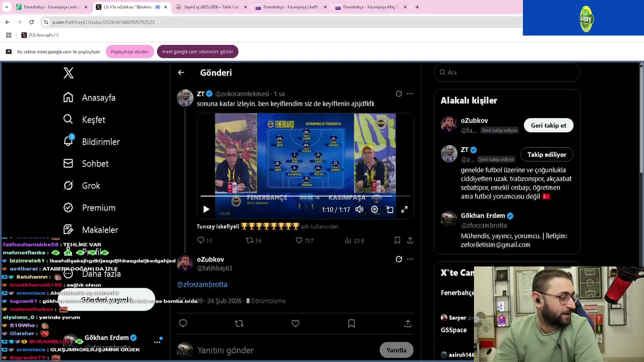Screen dimensions: 644x362
Task: Reload the browser page
Action: click(31, 22)
